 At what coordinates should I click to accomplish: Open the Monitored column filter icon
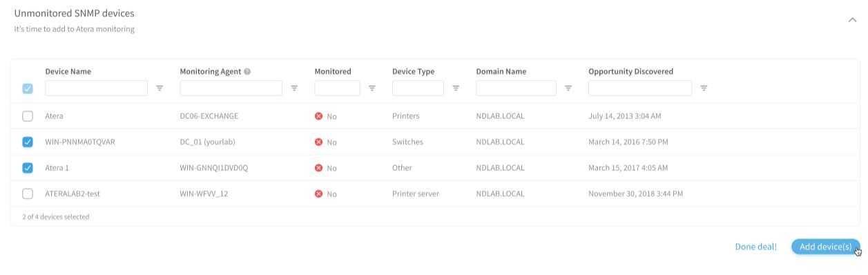pos(372,88)
